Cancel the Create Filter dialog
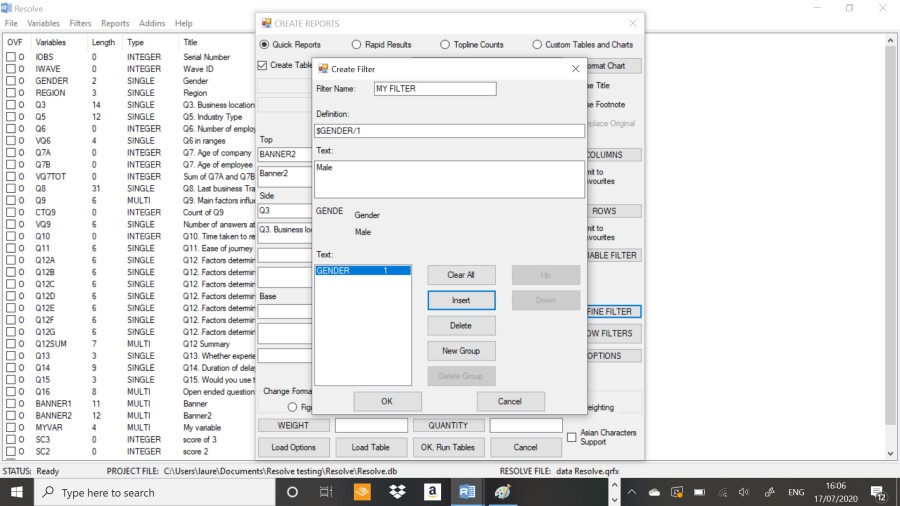The width and height of the screenshot is (900, 506). (510, 401)
